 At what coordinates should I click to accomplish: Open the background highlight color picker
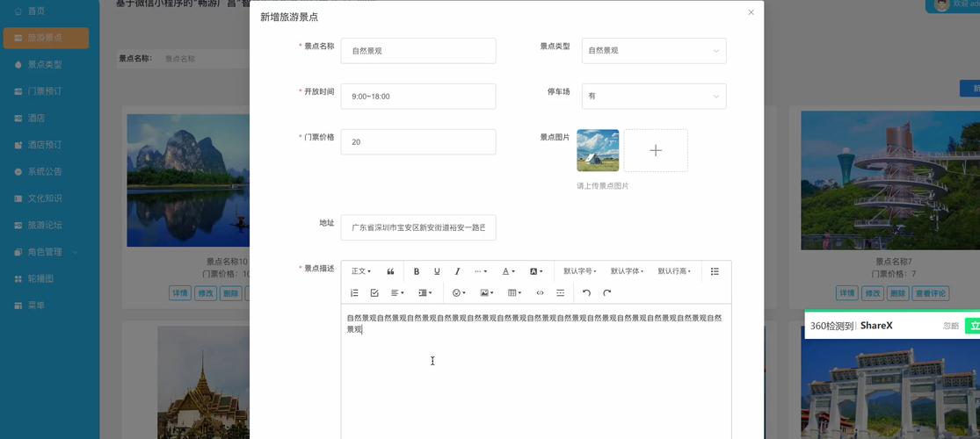(536, 271)
